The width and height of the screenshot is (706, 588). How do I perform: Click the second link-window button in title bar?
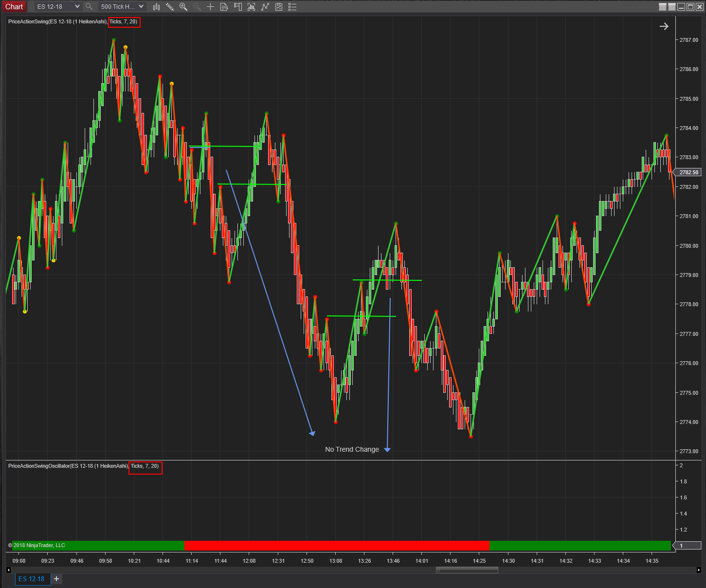(672, 7)
